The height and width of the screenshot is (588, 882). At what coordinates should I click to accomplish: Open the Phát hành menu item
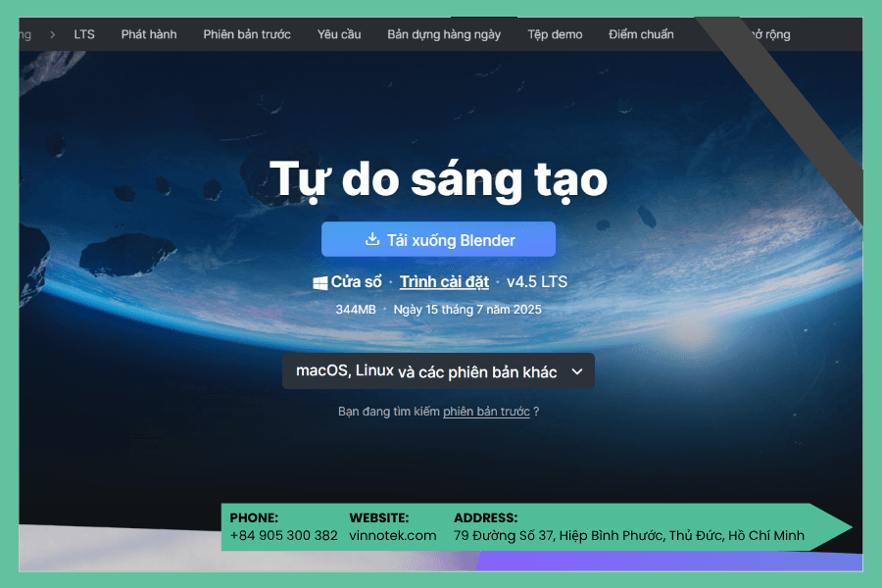(149, 34)
